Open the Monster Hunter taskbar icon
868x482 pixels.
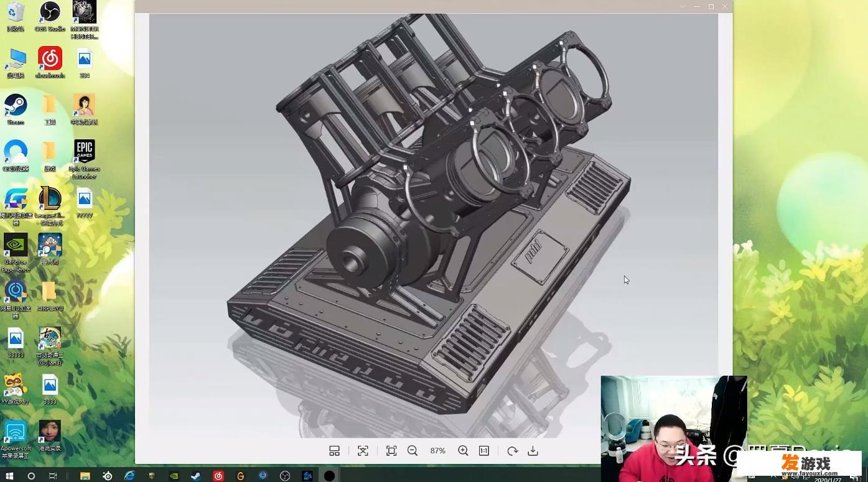tap(151, 476)
